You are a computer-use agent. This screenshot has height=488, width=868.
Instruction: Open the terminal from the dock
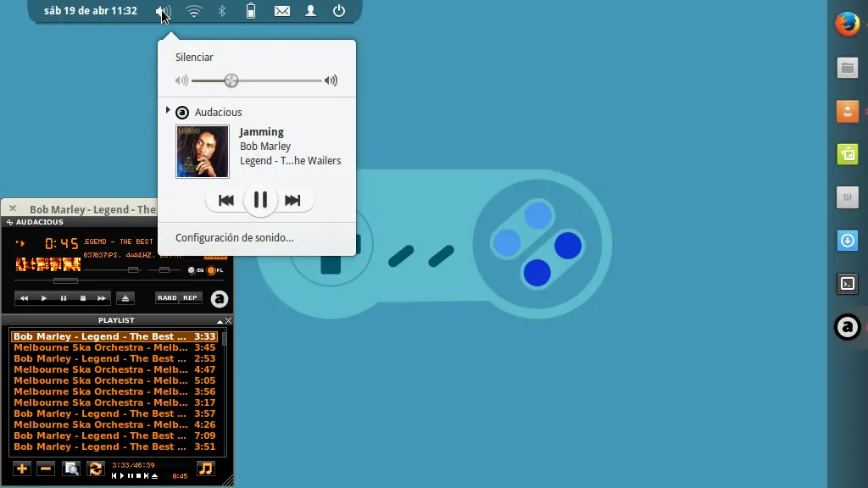848,284
